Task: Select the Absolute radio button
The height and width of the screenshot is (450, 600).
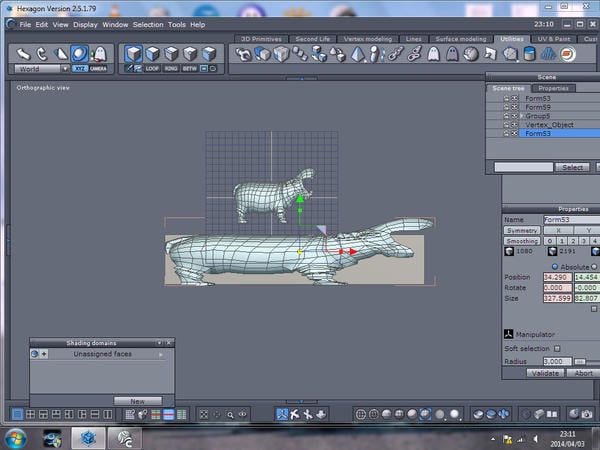Action: [555, 266]
